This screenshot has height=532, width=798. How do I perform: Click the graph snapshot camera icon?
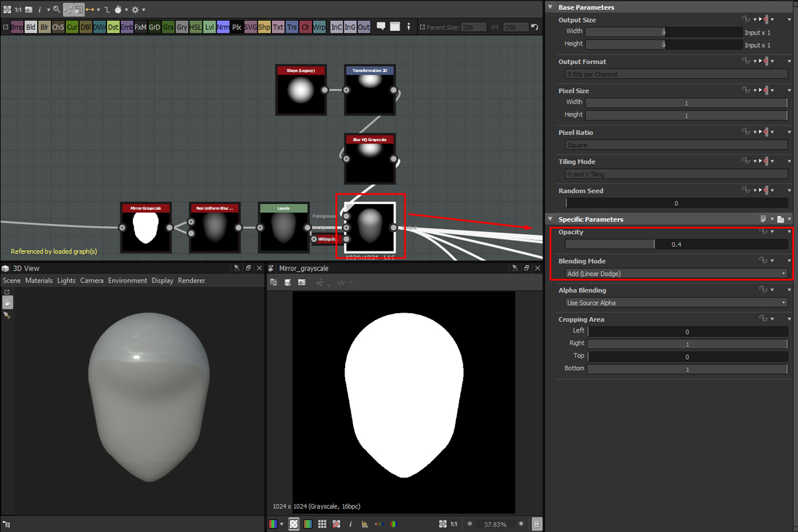click(x=29, y=9)
